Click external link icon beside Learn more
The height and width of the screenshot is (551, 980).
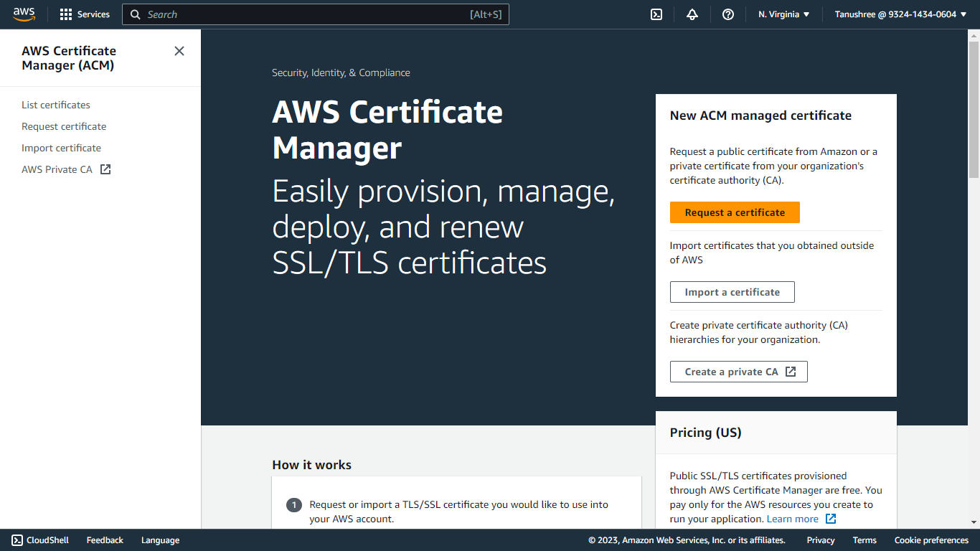coord(831,519)
